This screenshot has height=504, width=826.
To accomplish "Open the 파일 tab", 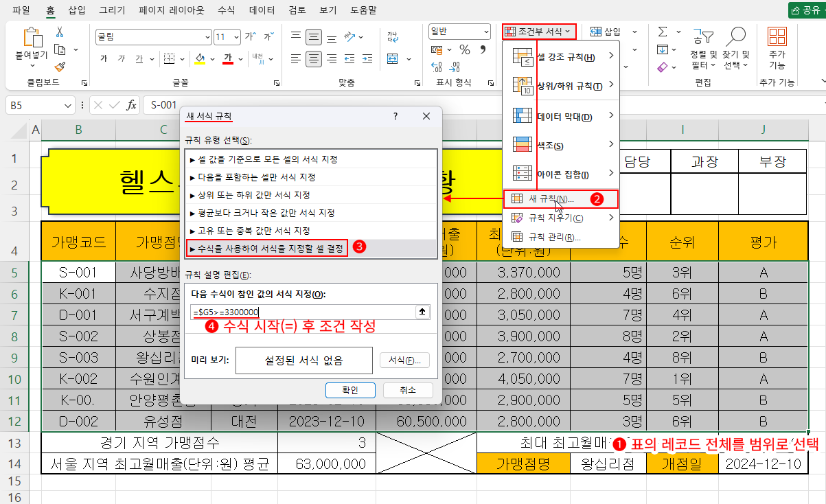I will click(x=21, y=10).
